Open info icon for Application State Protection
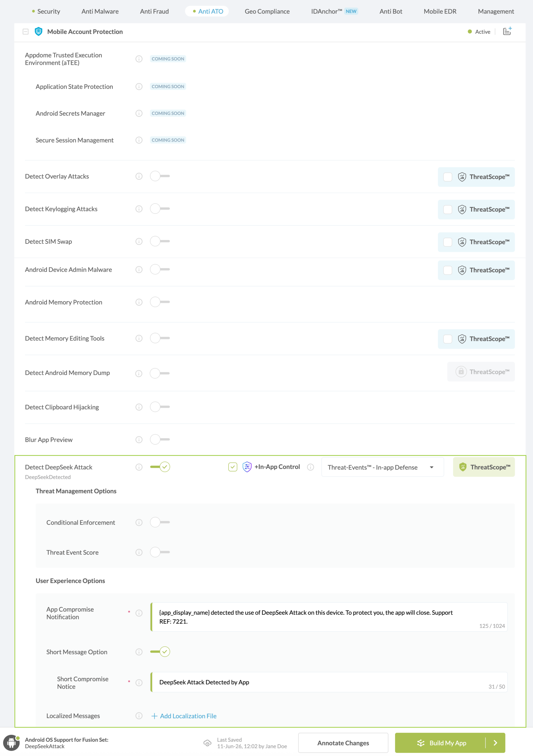 coord(139,87)
